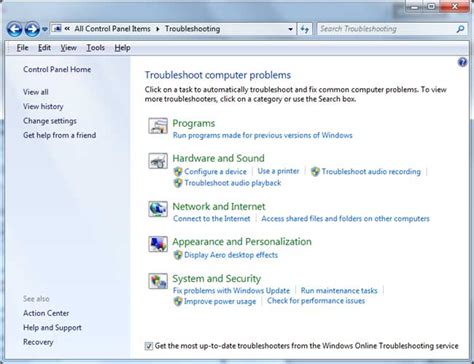Click the Control Panel icon in address bar
This screenshot has height=364, width=474.
57,29
